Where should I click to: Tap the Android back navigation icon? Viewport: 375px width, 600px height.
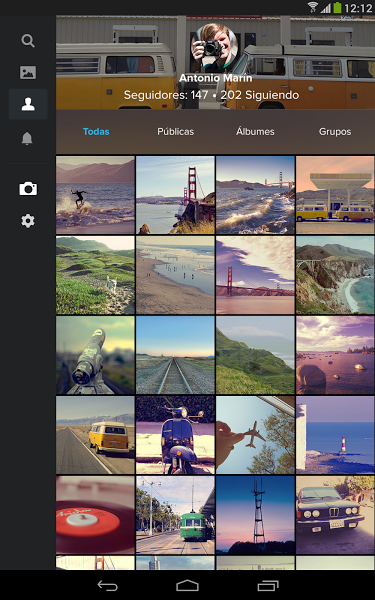[x=107, y=585]
